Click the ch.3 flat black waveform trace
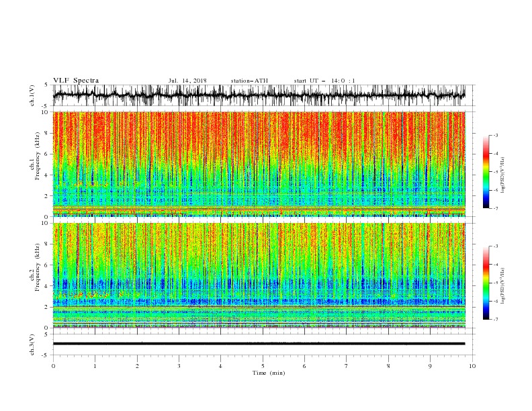The image size is (532, 411). coord(259,344)
